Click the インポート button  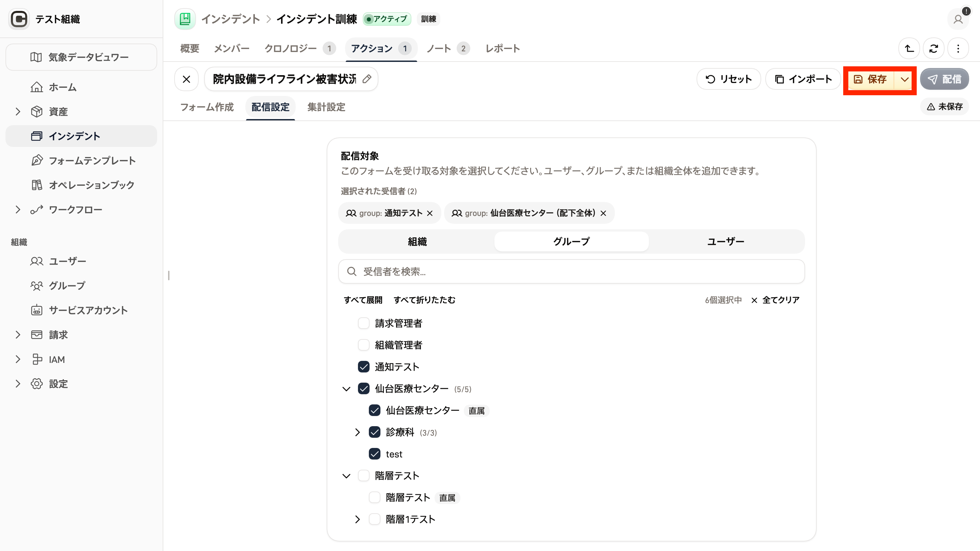[803, 79]
